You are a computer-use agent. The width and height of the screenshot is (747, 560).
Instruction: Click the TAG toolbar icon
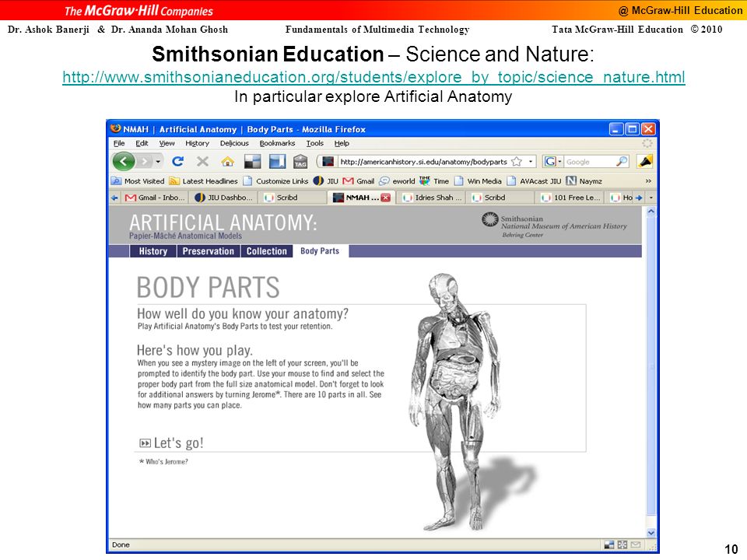pos(300,162)
